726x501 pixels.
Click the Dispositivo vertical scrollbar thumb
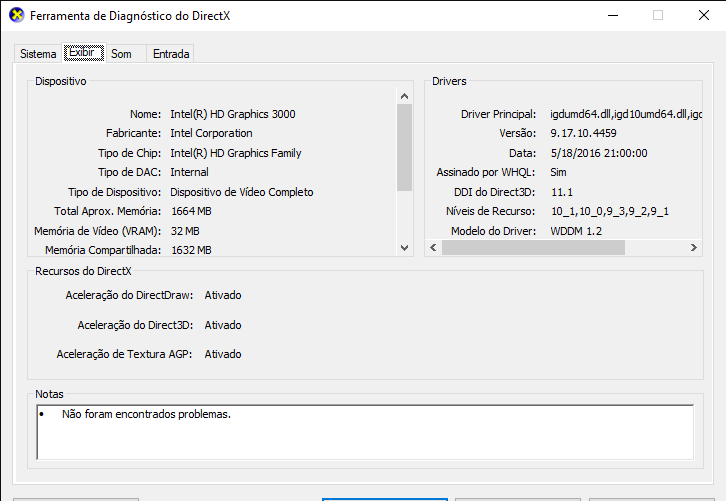point(404,147)
